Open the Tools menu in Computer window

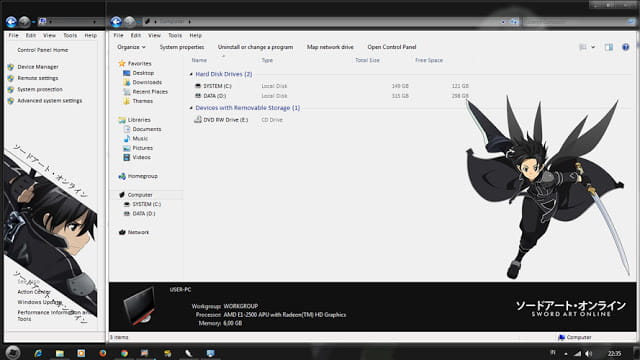pyautogui.click(x=175, y=36)
